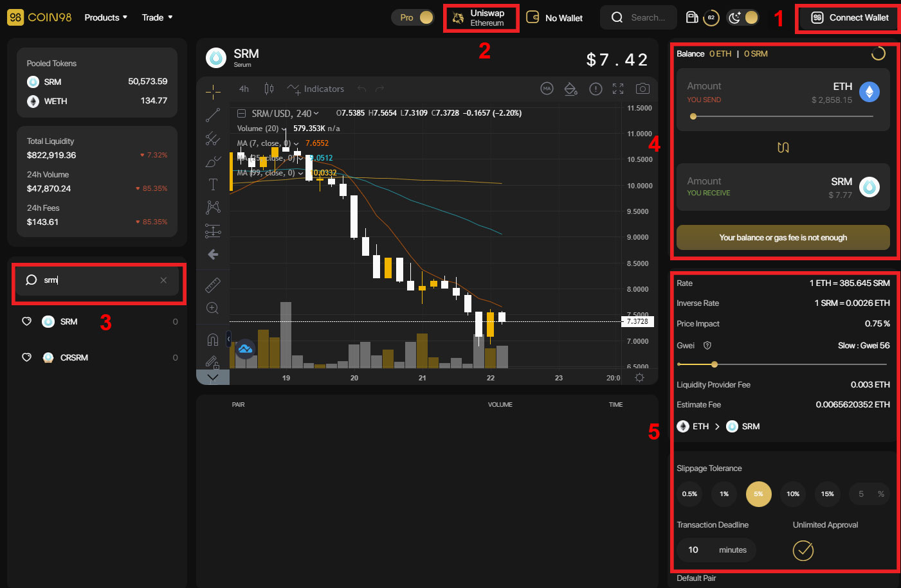Undo last chart action
This screenshot has width=901, height=588.
point(361,89)
